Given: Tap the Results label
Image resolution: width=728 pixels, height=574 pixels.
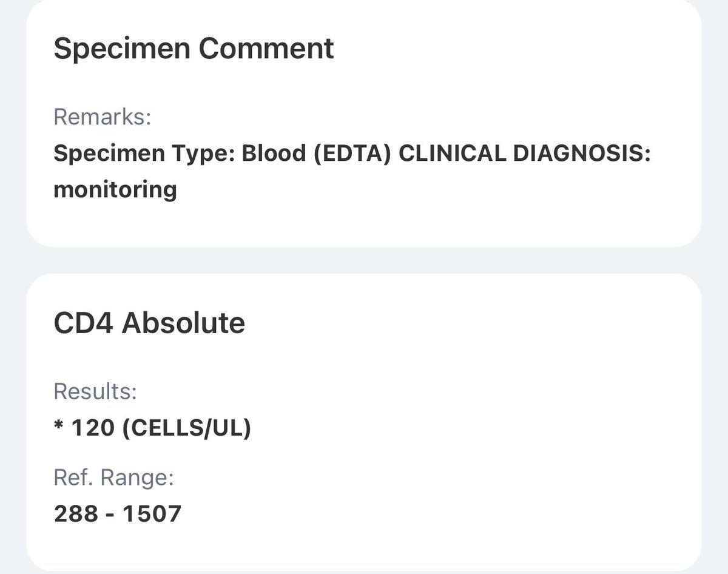Looking at the screenshot, I should pos(95,391).
